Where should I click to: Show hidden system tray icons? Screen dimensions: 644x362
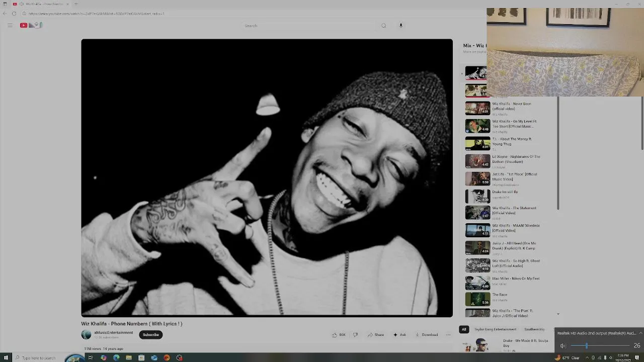click(587, 358)
